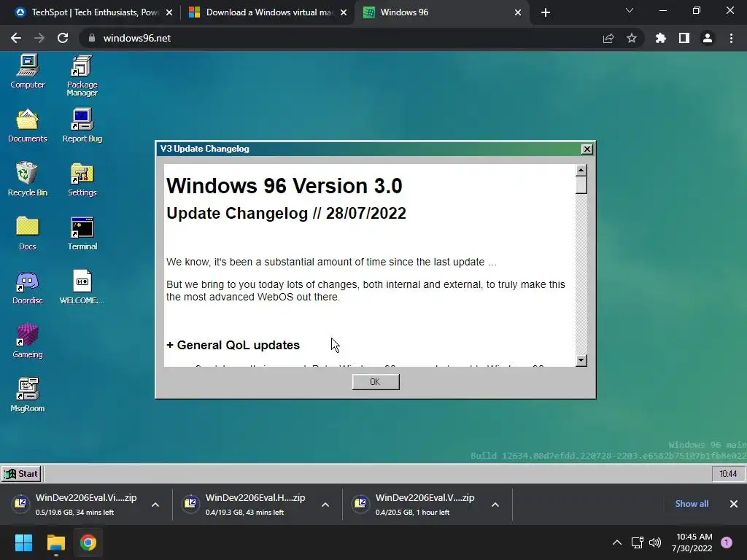The image size is (747, 560).
Task: Open the Chrome profile icon
Action: coord(708,38)
